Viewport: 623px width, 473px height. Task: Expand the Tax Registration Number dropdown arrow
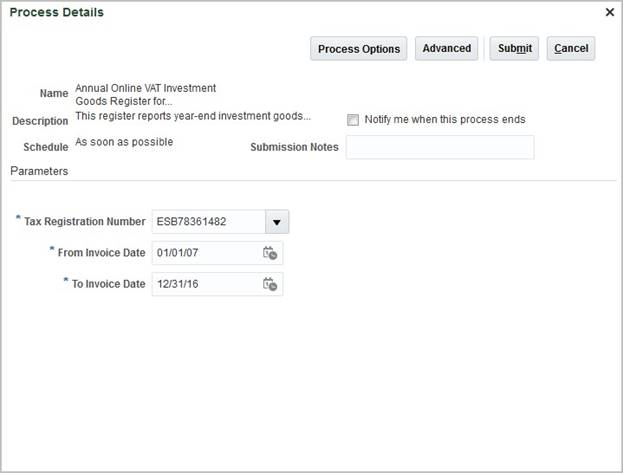277,222
